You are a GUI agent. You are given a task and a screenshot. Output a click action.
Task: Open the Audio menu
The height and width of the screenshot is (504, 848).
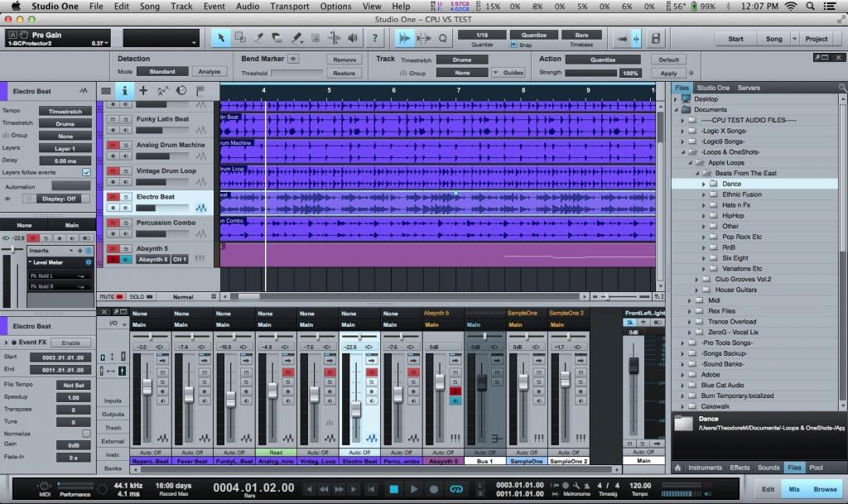tap(247, 7)
